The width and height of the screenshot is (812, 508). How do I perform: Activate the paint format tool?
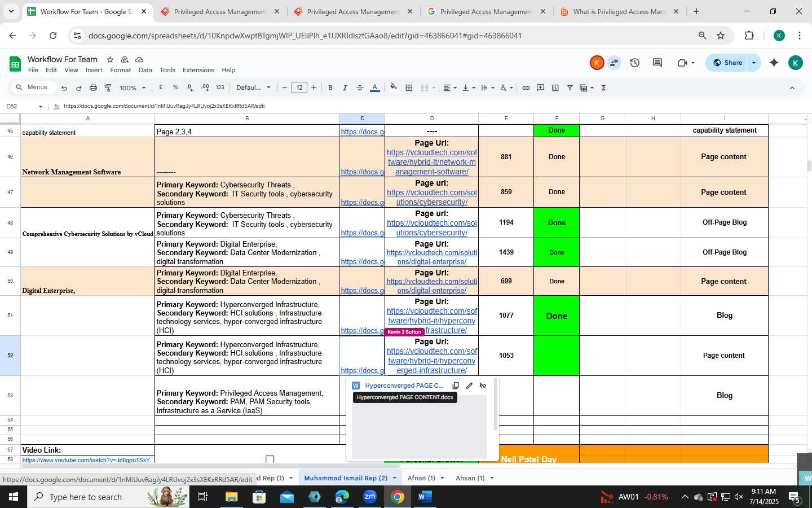point(108,88)
